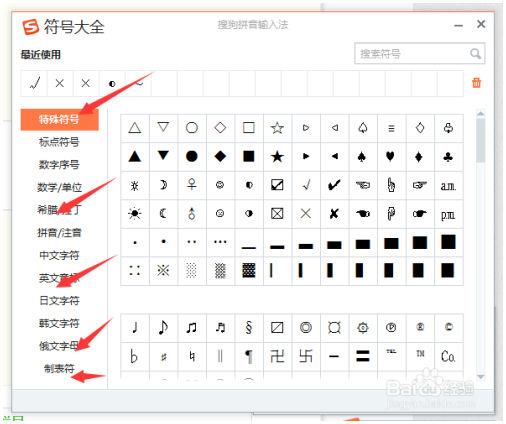Open the 标点符号 category

(59, 142)
